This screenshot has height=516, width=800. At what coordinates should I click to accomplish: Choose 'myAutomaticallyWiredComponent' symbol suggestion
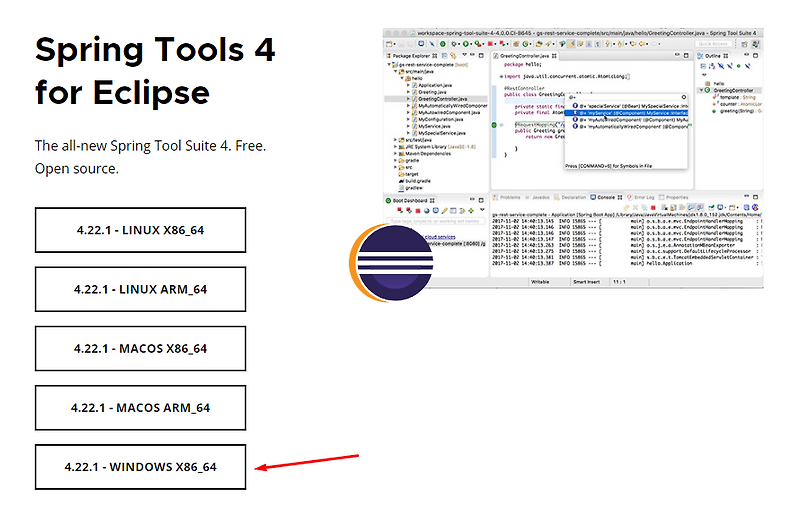point(630,126)
